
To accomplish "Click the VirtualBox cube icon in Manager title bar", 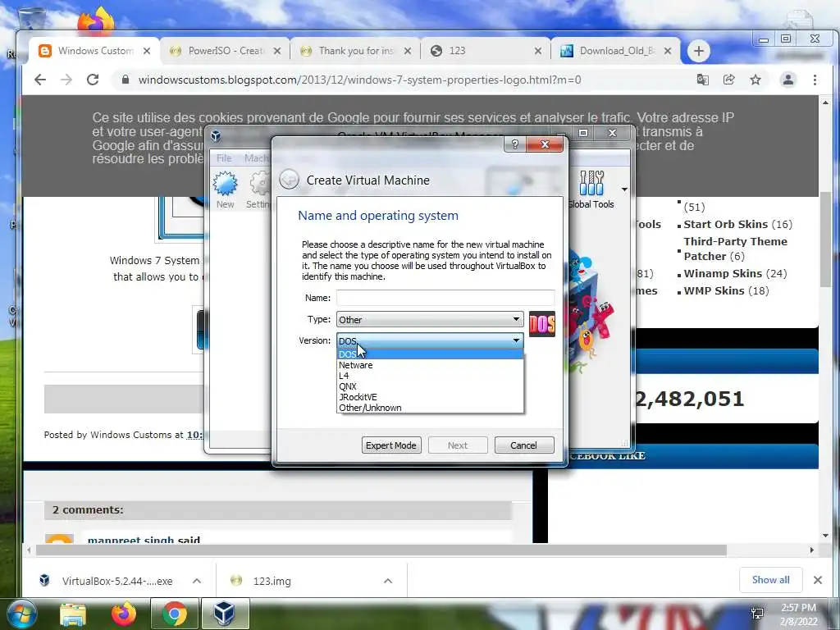I will (x=216, y=136).
